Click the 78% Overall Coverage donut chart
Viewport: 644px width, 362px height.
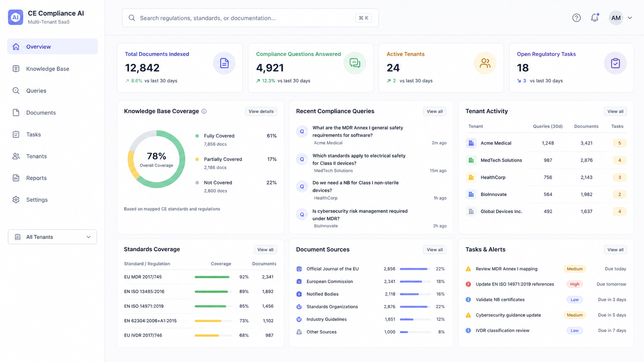[156, 159]
